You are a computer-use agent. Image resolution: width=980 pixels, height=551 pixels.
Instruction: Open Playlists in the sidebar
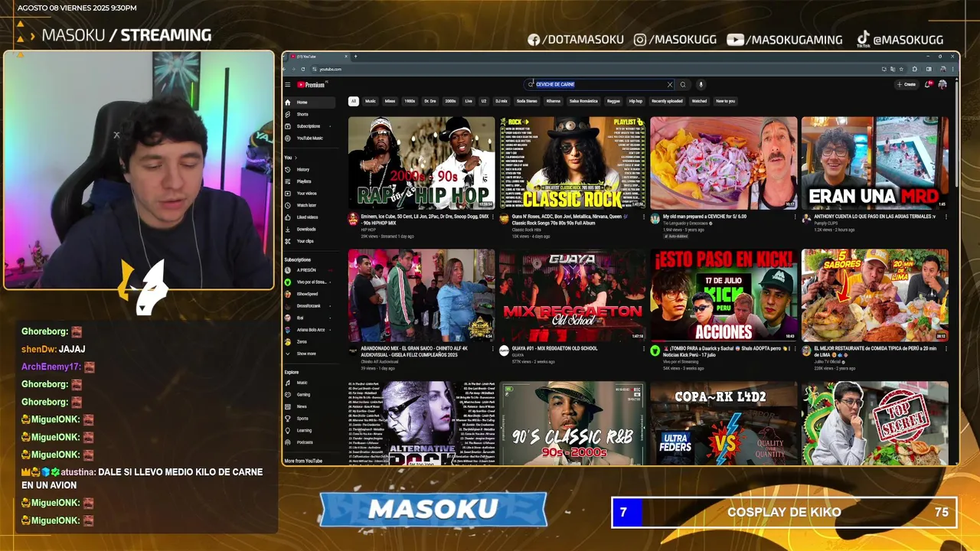(309, 181)
